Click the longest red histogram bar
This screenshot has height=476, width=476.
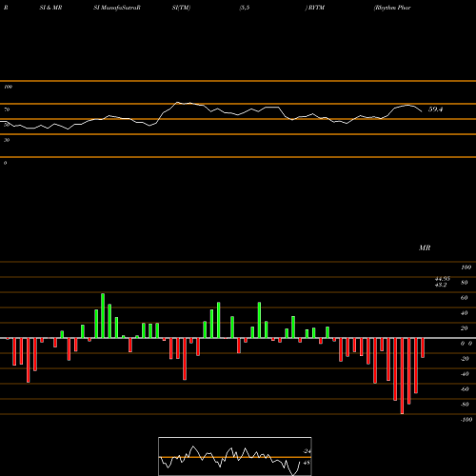[x=403, y=376]
